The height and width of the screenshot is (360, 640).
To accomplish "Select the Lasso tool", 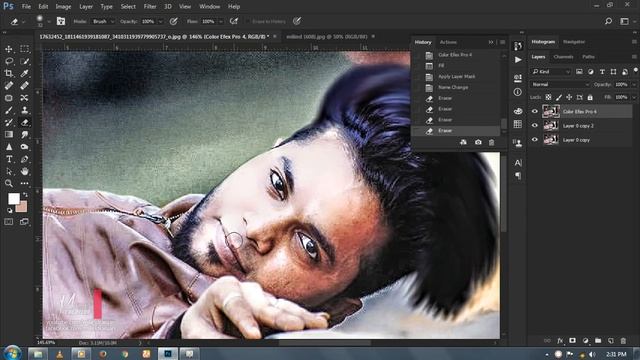I will 9,61.
